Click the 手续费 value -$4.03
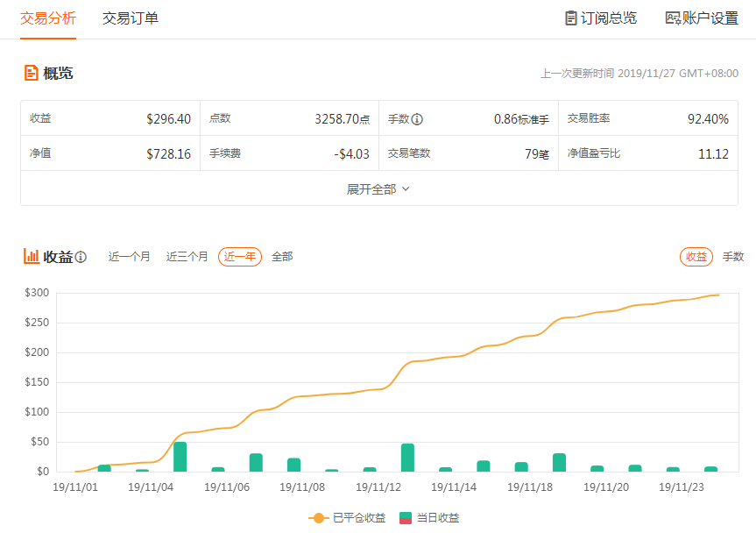Screen dimensions: 756x533 352,154
